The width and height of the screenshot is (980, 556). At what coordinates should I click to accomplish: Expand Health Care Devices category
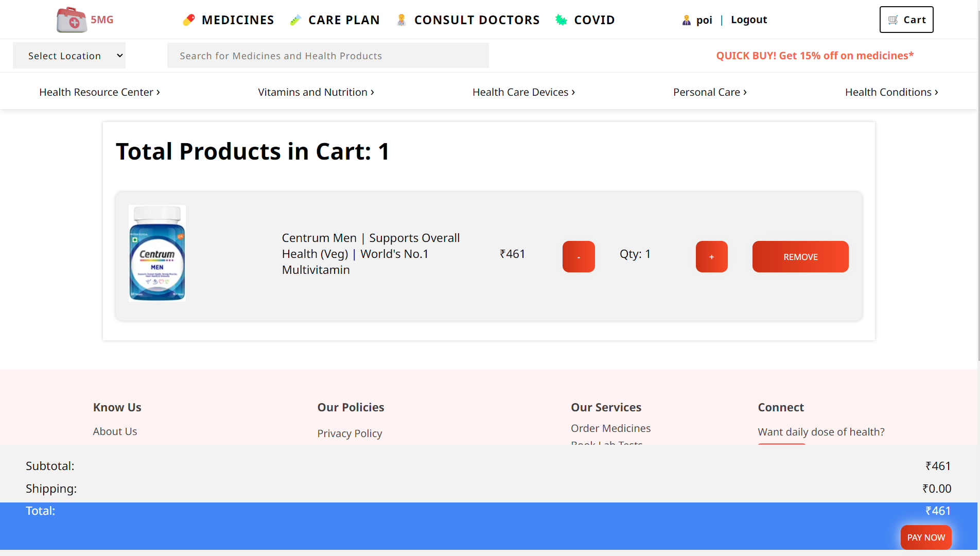523,92
